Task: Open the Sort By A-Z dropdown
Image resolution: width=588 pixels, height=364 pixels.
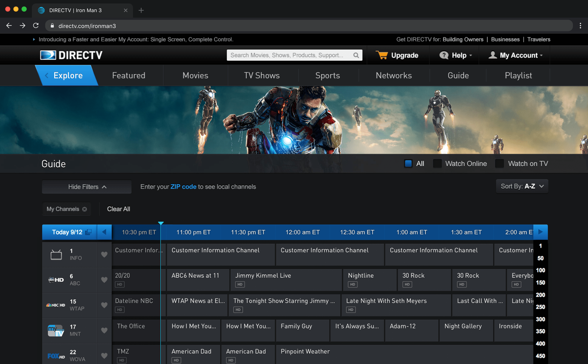Action: point(522,186)
